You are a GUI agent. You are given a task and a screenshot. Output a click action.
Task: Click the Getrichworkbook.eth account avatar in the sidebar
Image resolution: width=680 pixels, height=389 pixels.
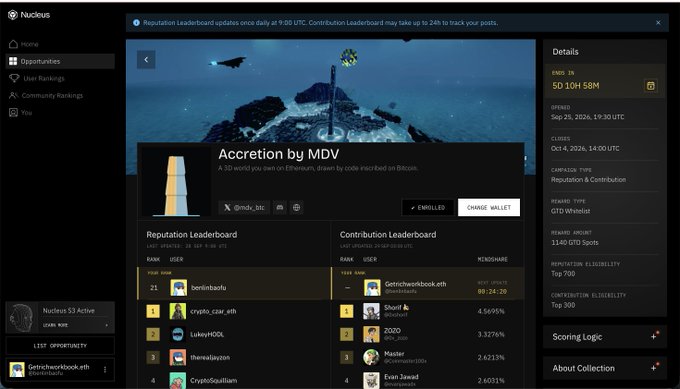tap(17, 369)
